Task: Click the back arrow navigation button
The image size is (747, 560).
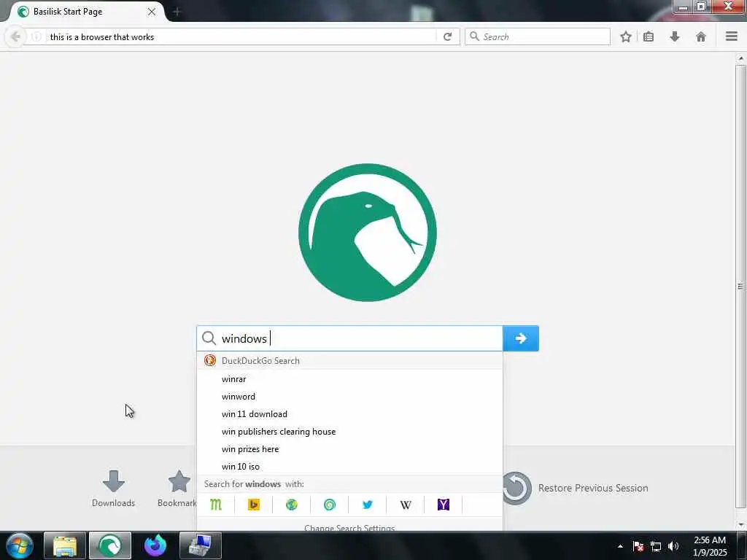Action: pos(15,36)
